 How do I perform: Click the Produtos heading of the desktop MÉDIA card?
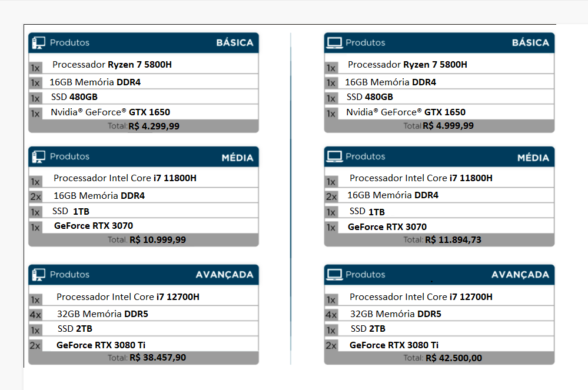click(x=70, y=156)
